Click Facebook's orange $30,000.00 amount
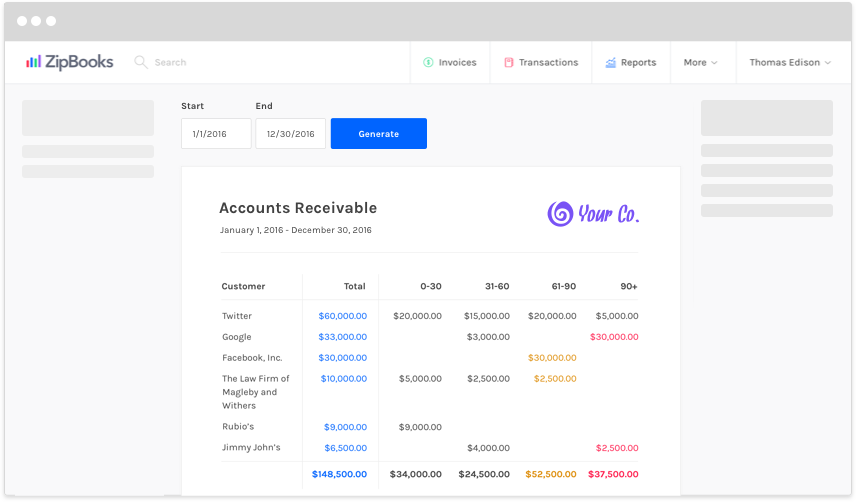This screenshot has height=502, width=856. (x=552, y=358)
